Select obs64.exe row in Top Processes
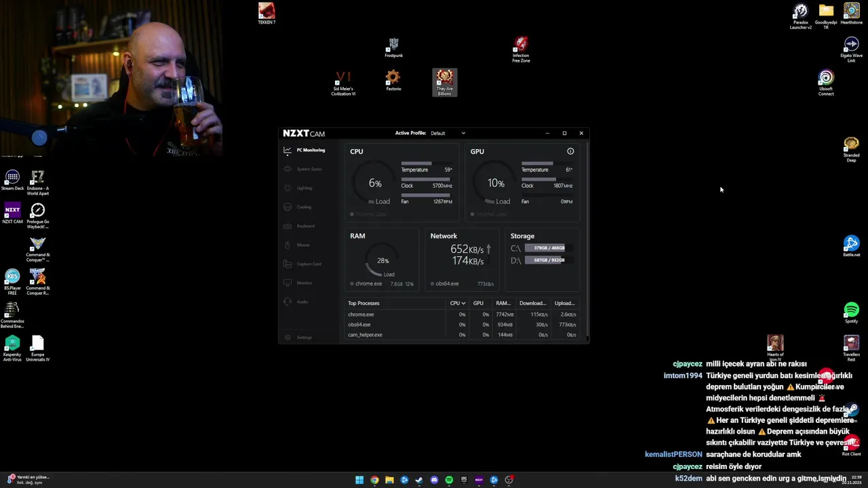 (x=462, y=325)
